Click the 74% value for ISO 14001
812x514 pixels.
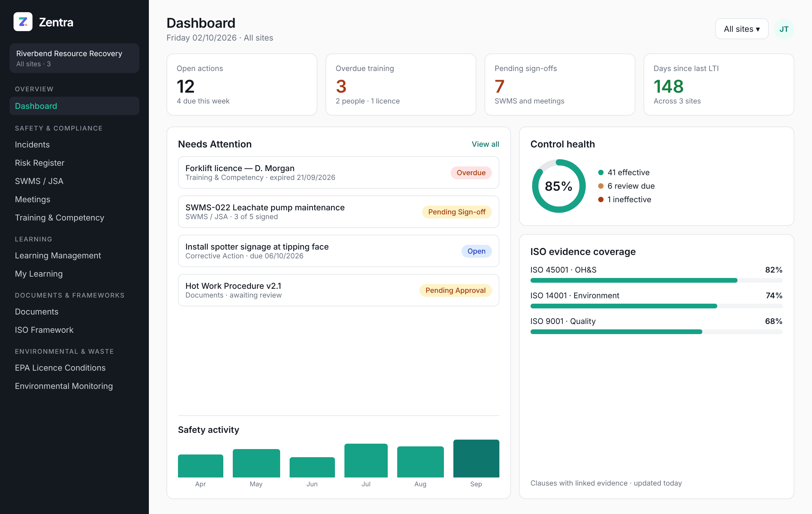(774, 296)
